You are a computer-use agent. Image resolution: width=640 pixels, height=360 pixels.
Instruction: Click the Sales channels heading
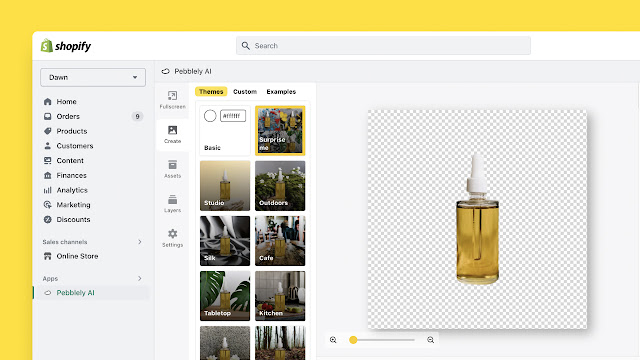[x=65, y=242]
